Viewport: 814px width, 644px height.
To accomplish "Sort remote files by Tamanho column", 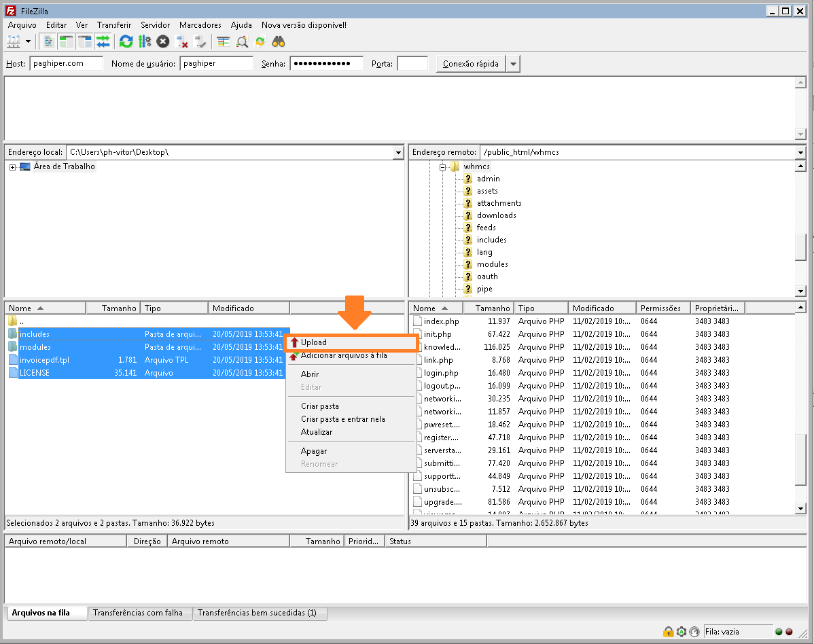I will pyautogui.click(x=488, y=308).
